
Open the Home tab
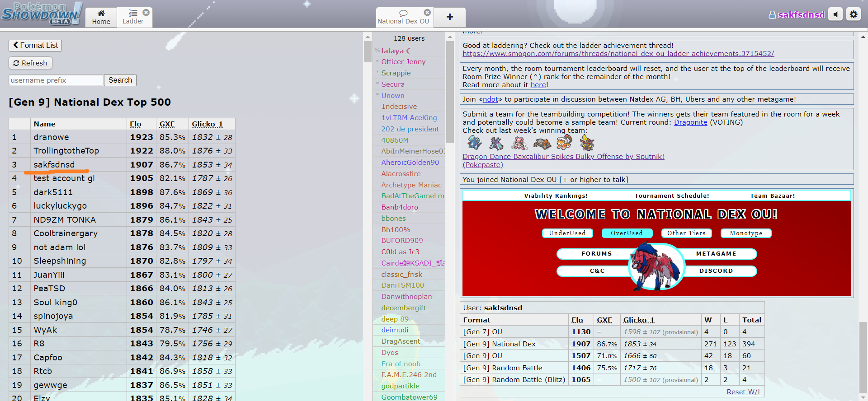click(101, 17)
